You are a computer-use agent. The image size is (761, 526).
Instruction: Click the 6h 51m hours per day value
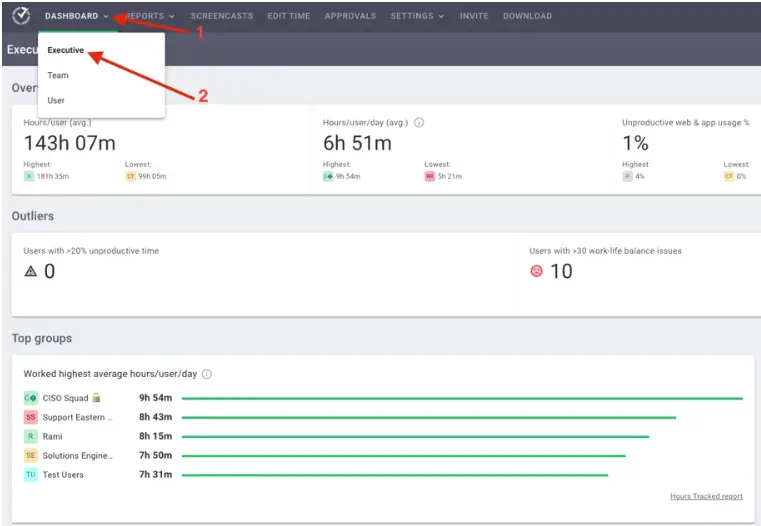tap(358, 143)
